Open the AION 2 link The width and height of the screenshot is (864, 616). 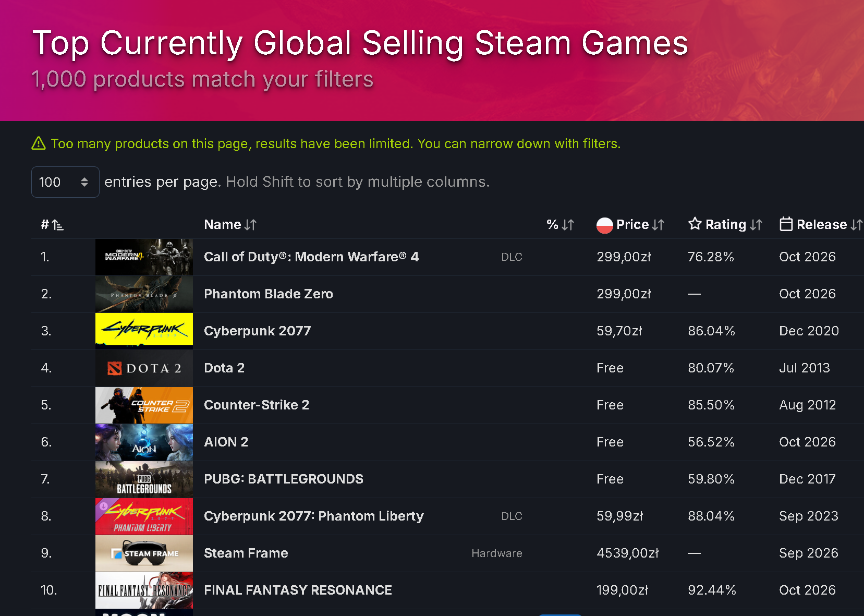pos(226,442)
